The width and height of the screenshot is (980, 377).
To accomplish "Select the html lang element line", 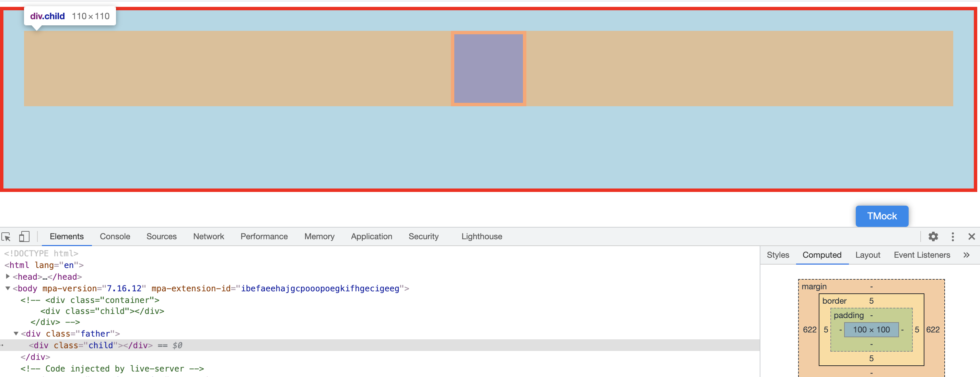I will pos(44,265).
